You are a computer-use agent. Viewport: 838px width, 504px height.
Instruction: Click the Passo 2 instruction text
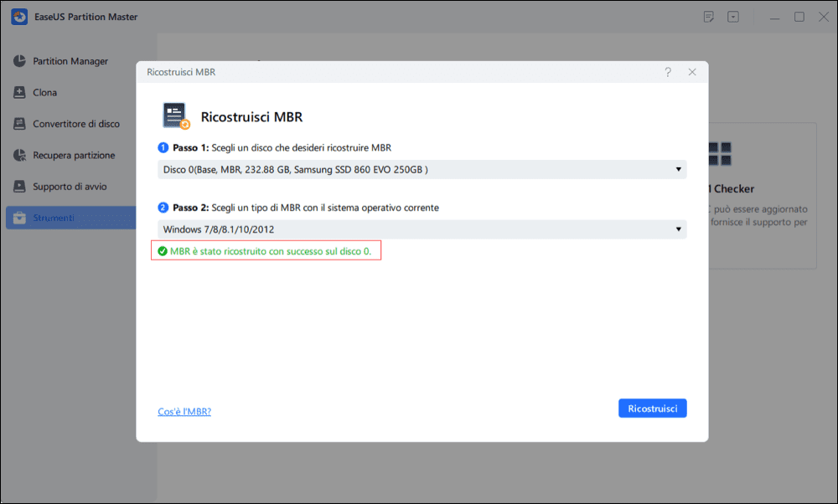tap(306, 208)
